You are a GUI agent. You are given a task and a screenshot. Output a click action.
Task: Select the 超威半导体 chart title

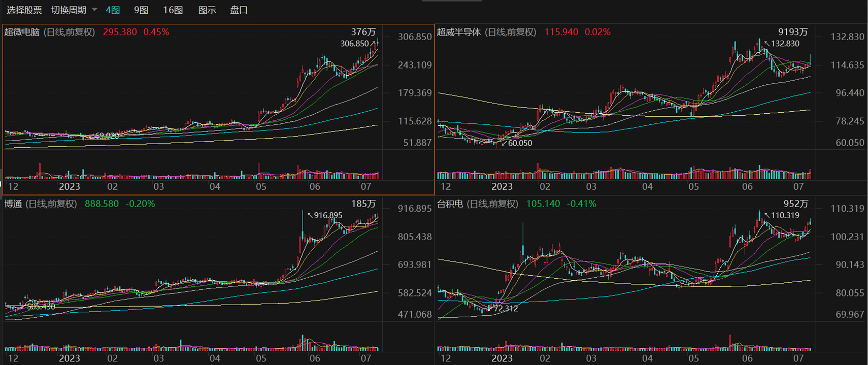click(x=459, y=32)
